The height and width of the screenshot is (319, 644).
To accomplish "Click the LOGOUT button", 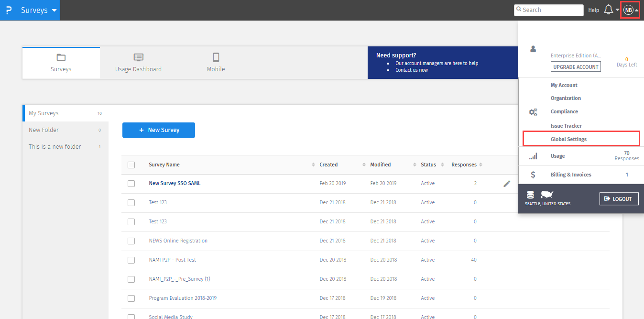I will pyautogui.click(x=619, y=199).
